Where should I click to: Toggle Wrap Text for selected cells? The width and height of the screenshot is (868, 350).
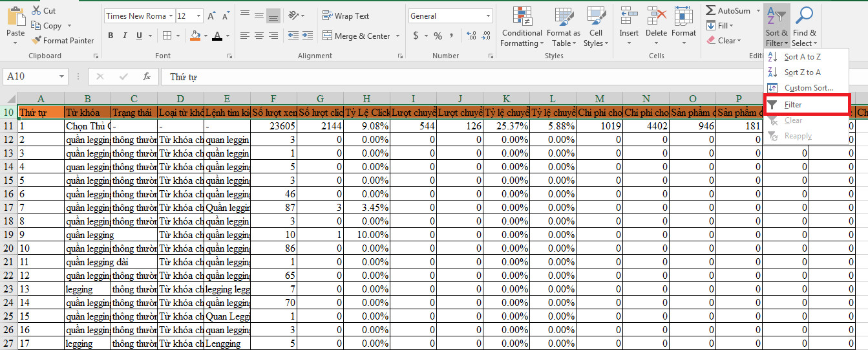click(346, 16)
